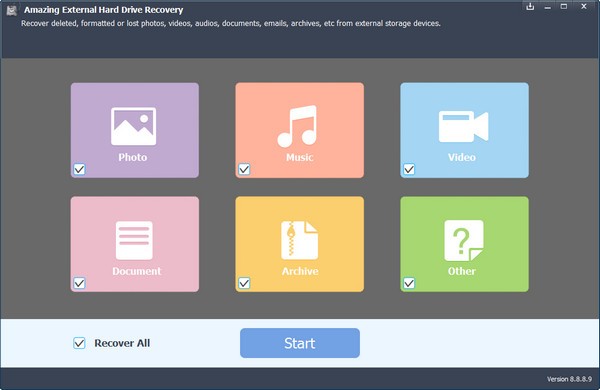Disable the Video tile checkbox
The image size is (600, 390).
tap(409, 169)
